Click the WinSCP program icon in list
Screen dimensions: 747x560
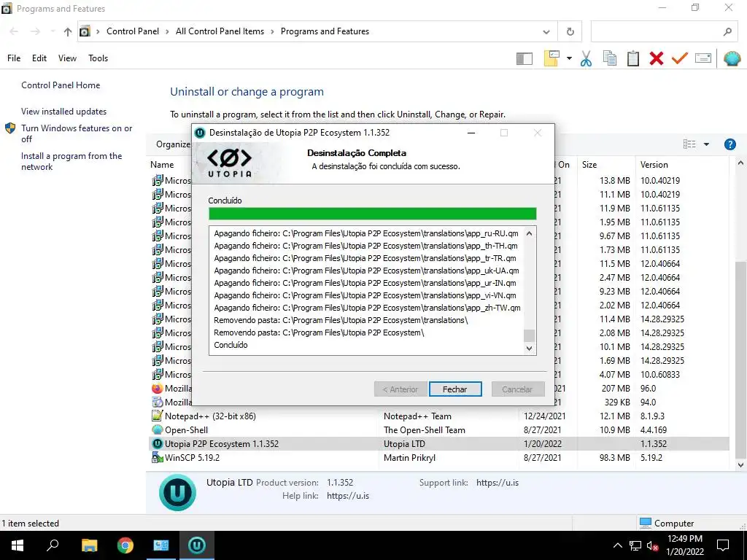(157, 458)
